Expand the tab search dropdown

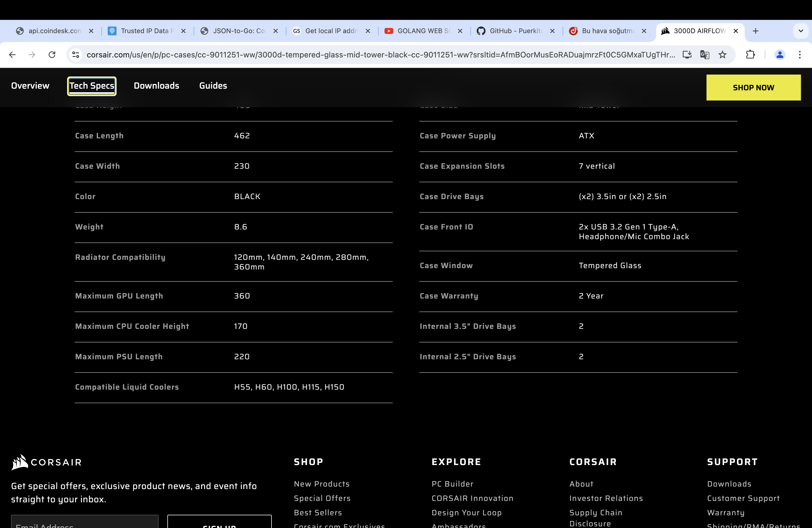pyautogui.click(x=801, y=31)
